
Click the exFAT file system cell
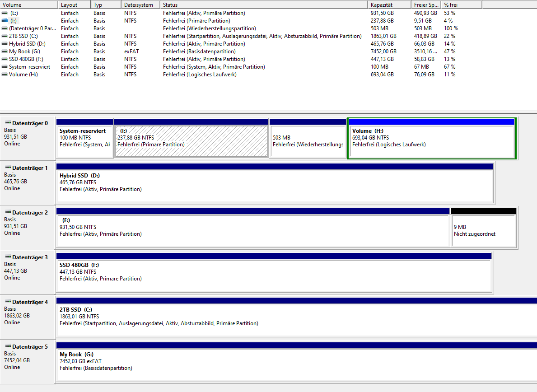131,51
